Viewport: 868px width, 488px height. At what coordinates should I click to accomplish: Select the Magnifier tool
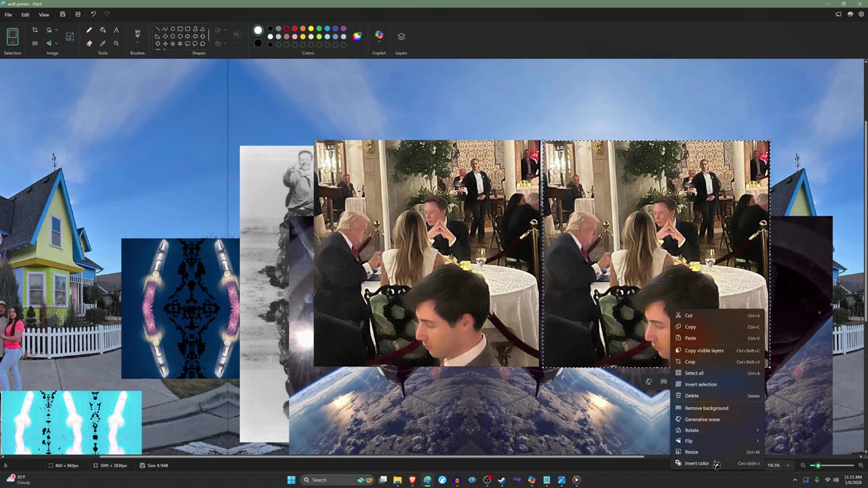[116, 43]
